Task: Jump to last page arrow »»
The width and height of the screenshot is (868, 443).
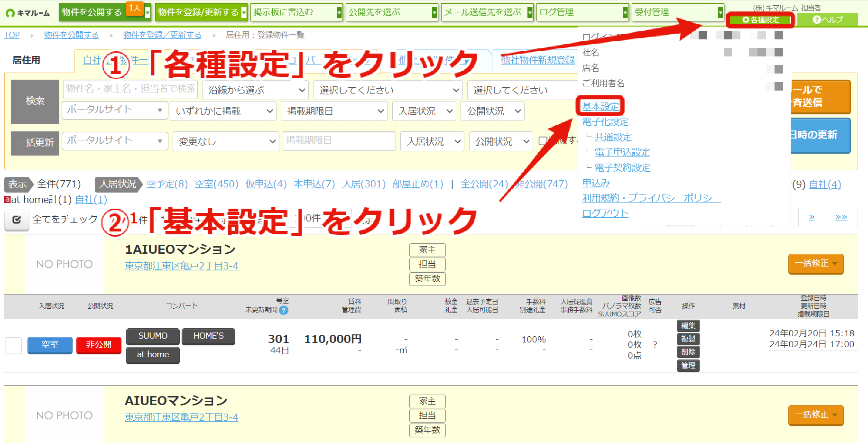Action: [841, 217]
